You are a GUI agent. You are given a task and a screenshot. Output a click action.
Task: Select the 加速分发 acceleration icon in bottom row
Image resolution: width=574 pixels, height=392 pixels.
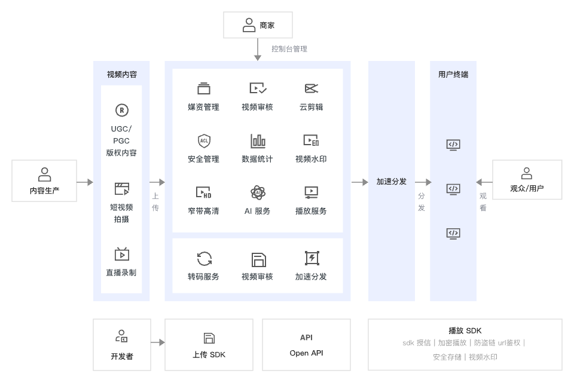tap(312, 258)
